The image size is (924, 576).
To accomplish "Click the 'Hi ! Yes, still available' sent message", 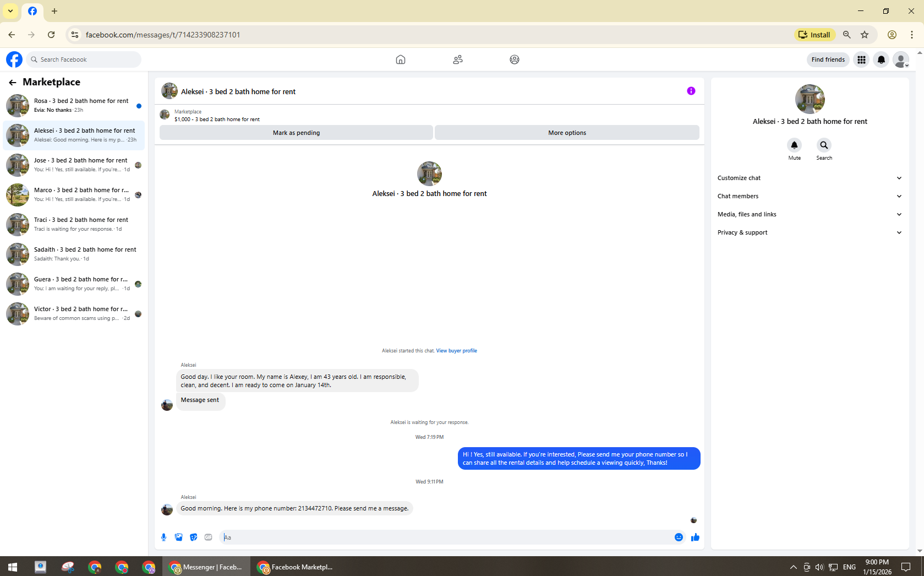I will point(579,459).
